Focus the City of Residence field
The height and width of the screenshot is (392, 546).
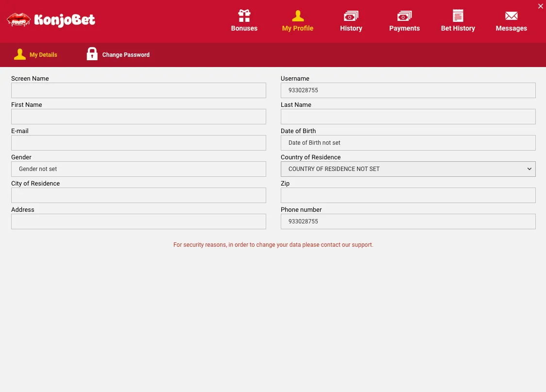(x=138, y=195)
